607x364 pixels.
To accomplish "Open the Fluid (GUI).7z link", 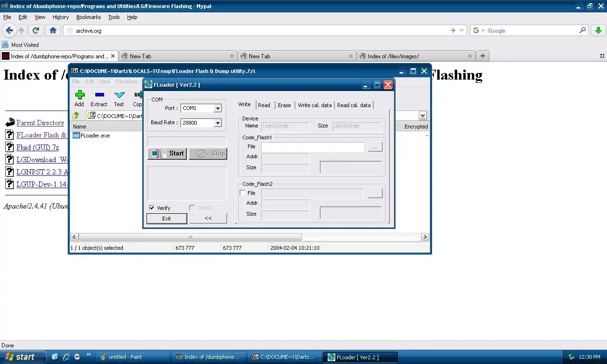I will 38,147.
